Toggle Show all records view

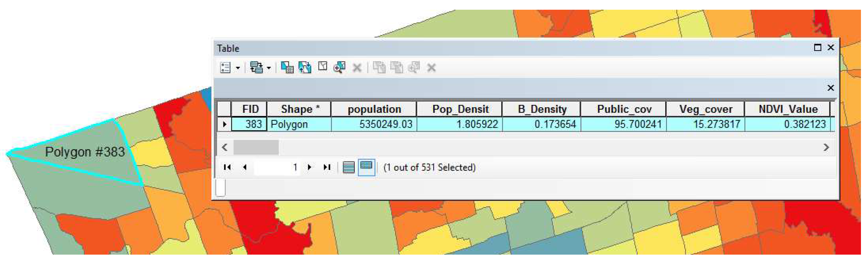point(349,168)
